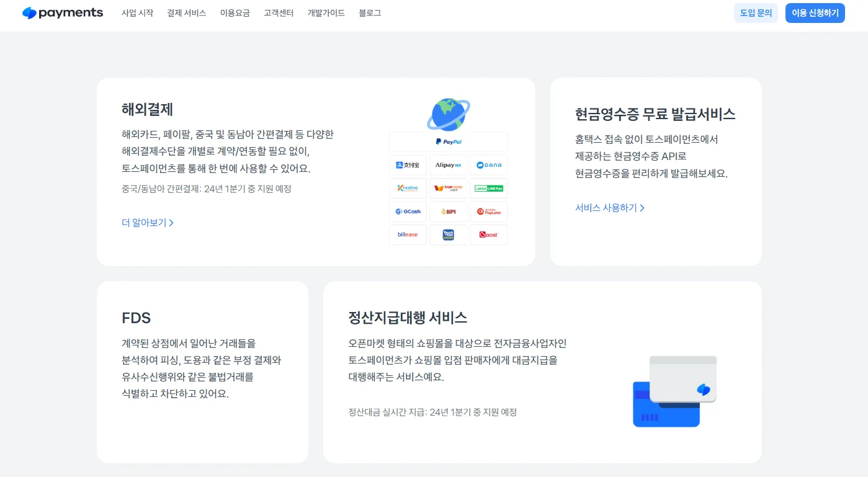Select the Alipay HK payment icon
Image resolution: width=868 pixels, height=477 pixels.
(448, 164)
